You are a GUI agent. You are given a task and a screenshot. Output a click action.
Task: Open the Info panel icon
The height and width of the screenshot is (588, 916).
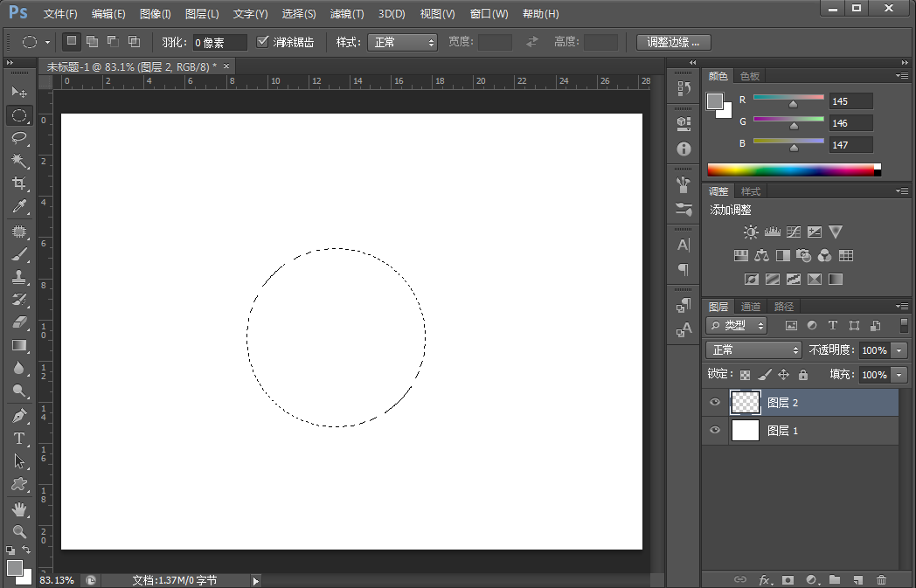tap(684, 149)
